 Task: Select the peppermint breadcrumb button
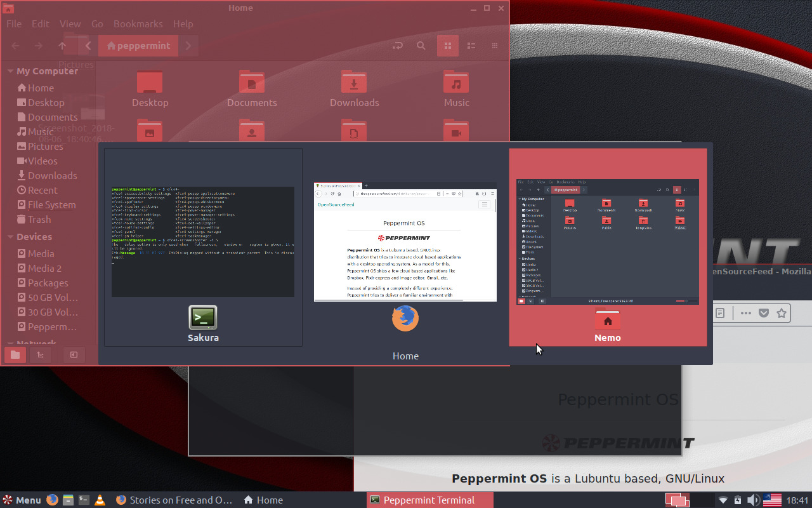pyautogui.click(x=138, y=46)
